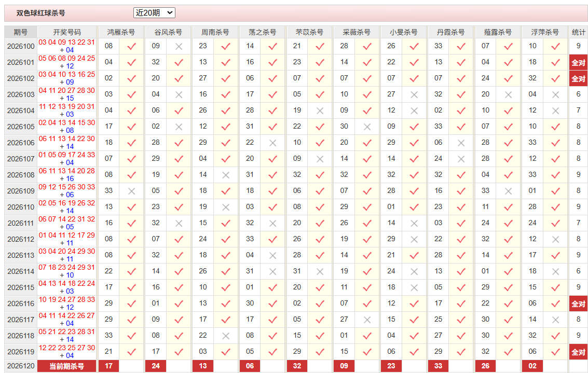Click the cross mark for 鸿雁杀号 in row 2026109
Screen dimensions: 588x373
(x=132, y=191)
